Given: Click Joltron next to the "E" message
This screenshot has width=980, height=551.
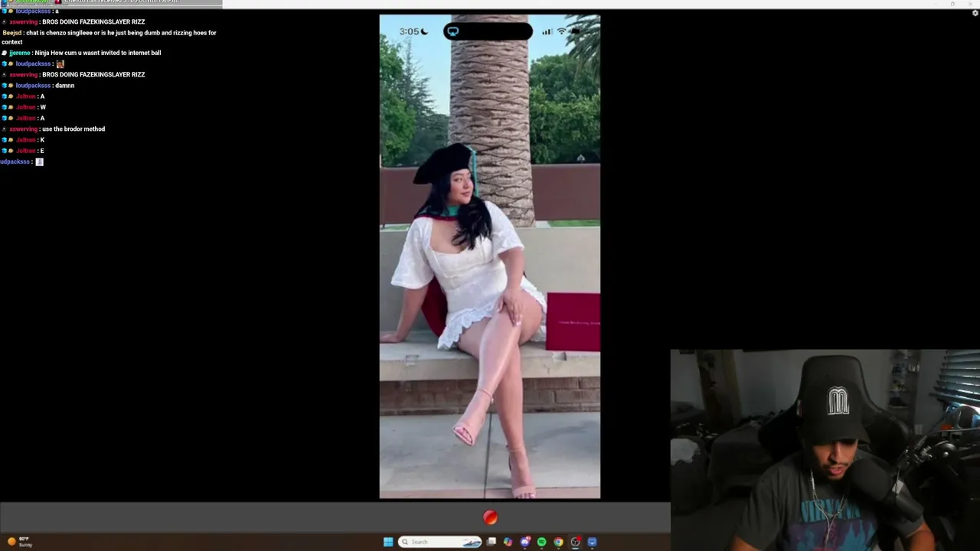Looking at the screenshot, I should [26, 151].
